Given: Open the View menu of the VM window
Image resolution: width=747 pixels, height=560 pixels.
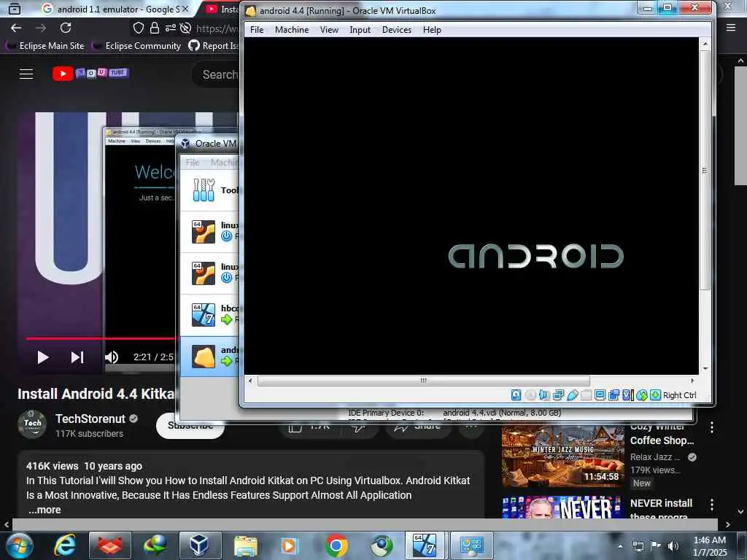Looking at the screenshot, I should pyautogui.click(x=329, y=29).
